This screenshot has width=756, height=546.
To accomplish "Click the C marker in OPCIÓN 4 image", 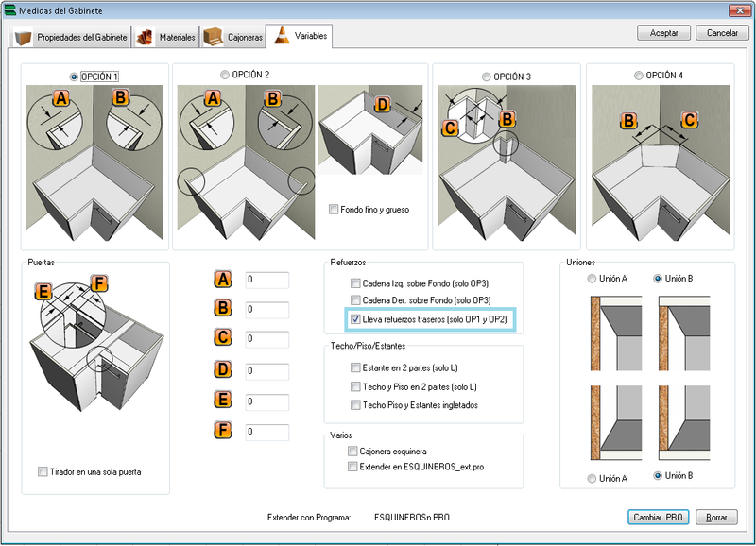I will tap(690, 120).
